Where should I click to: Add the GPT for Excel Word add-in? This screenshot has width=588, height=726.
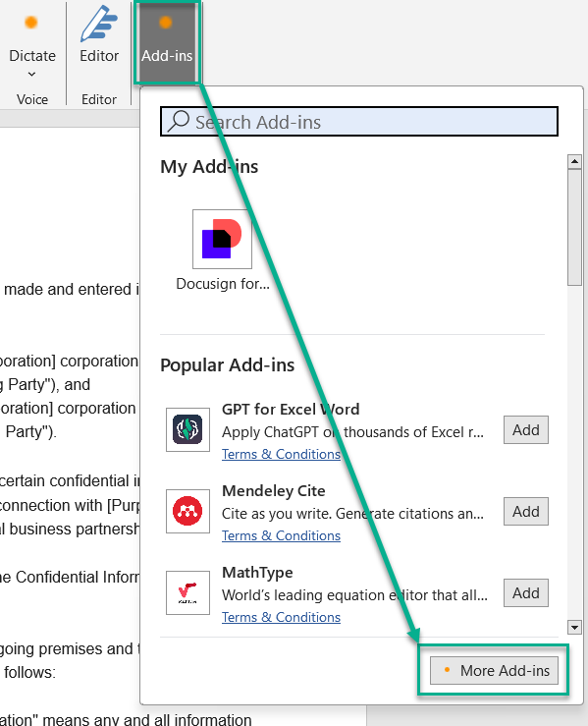click(525, 429)
